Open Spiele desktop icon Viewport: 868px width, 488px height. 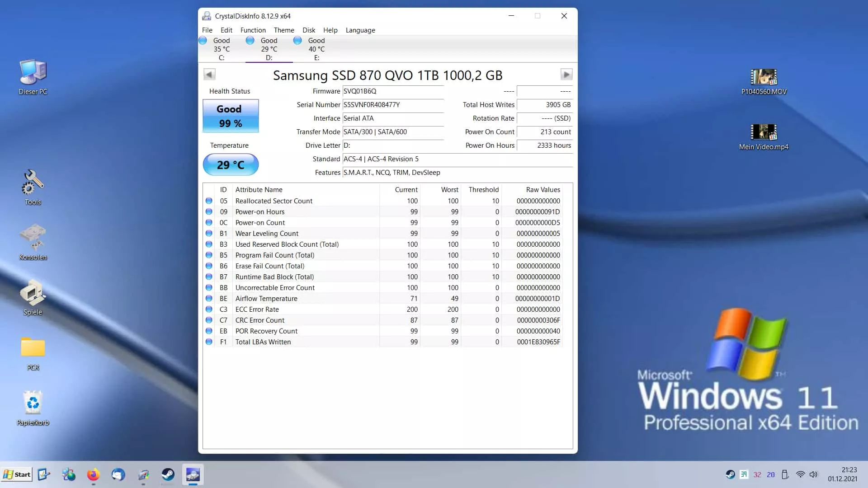click(33, 297)
